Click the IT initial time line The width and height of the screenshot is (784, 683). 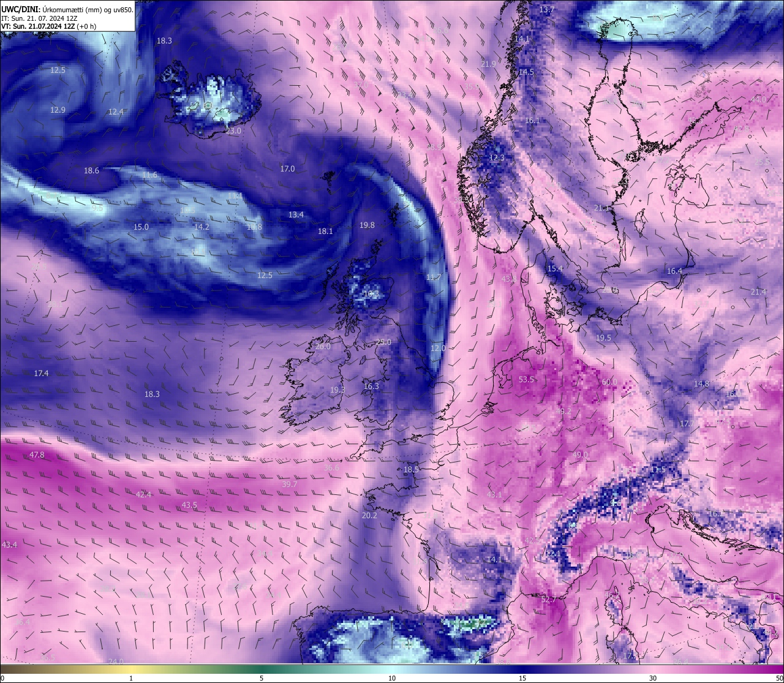click(39, 18)
